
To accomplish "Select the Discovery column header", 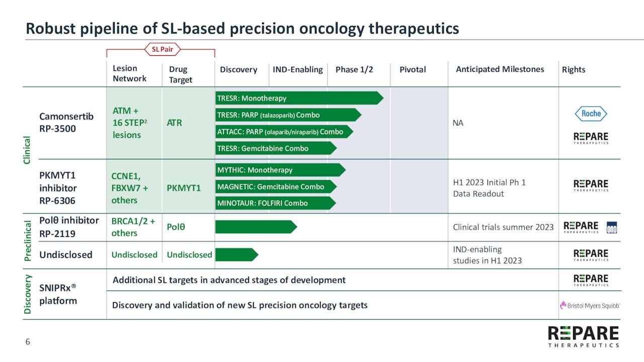I will tap(238, 70).
